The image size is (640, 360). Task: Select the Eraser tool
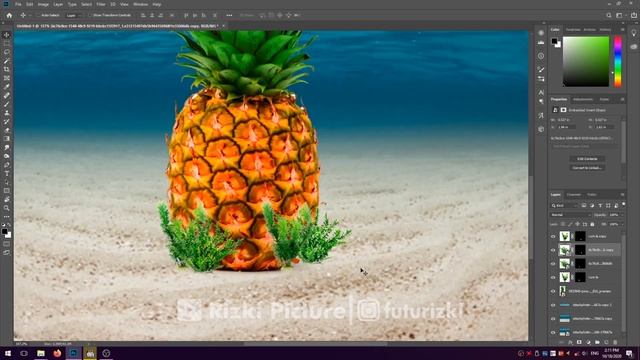click(7, 130)
